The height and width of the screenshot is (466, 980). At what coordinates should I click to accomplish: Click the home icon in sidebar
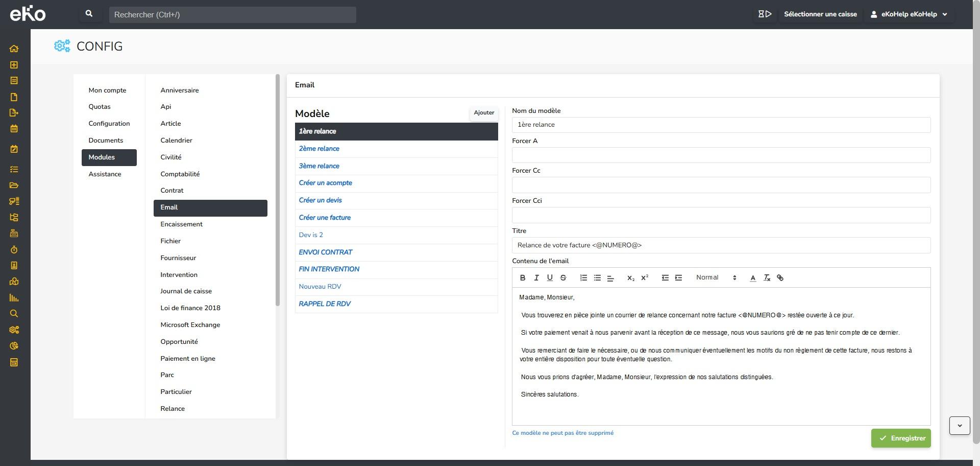point(14,49)
